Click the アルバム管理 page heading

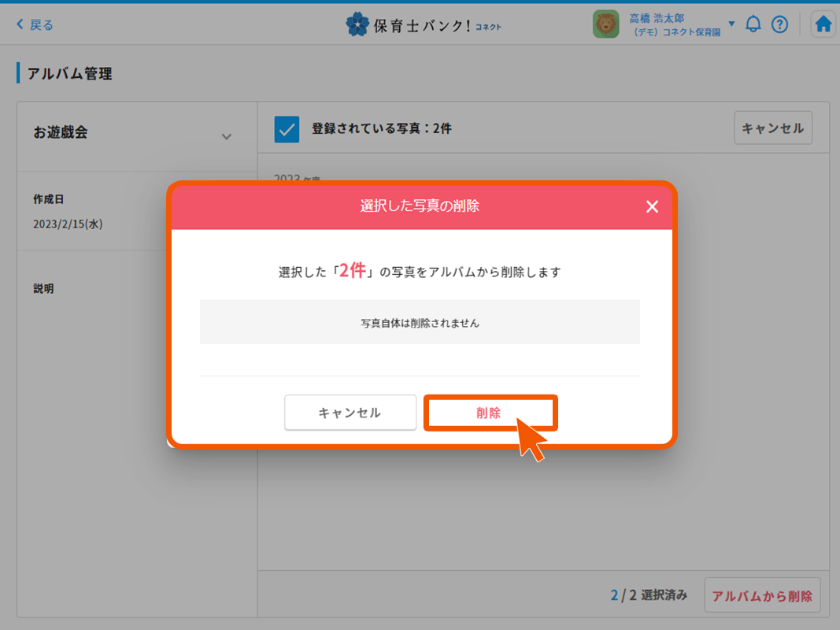click(69, 74)
